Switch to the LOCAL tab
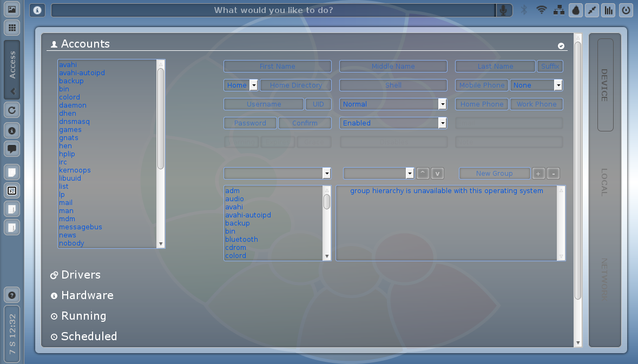The image size is (638, 364). pyautogui.click(x=605, y=182)
